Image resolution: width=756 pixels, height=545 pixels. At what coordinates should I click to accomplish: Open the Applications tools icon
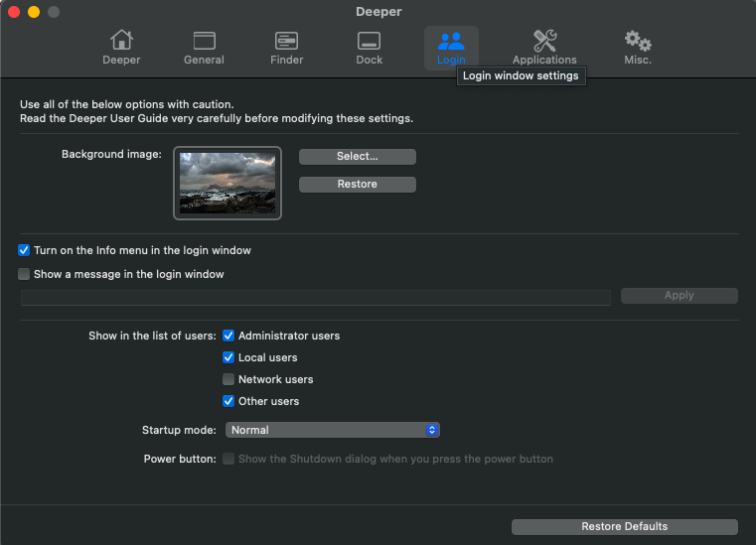[x=544, y=48]
